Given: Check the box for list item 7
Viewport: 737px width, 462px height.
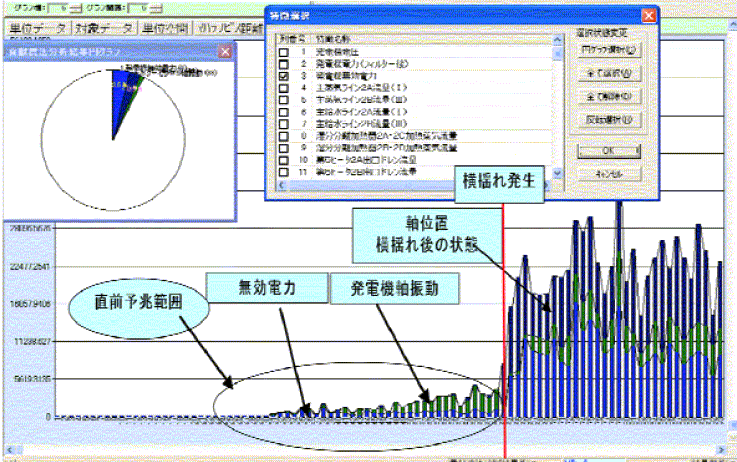Looking at the screenshot, I should coord(283,124).
